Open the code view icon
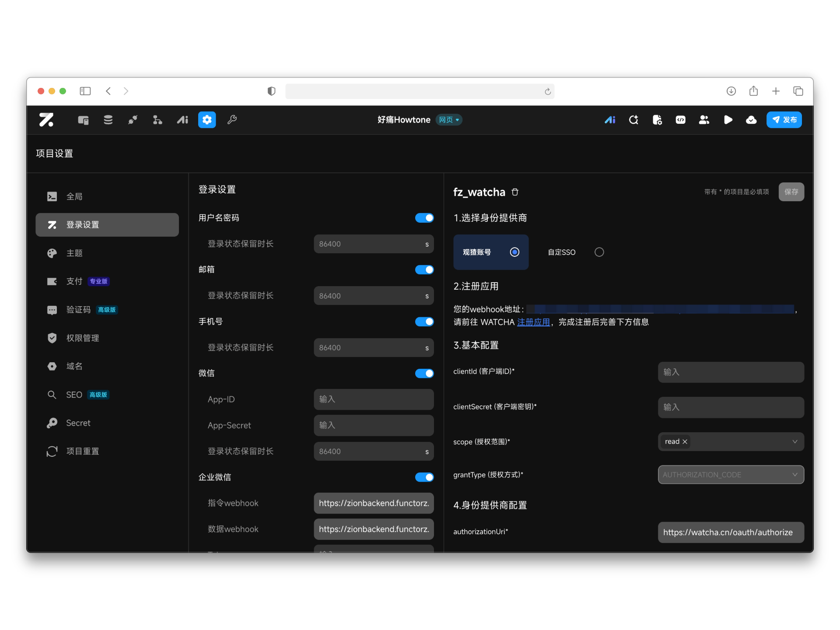 pos(681,120)
